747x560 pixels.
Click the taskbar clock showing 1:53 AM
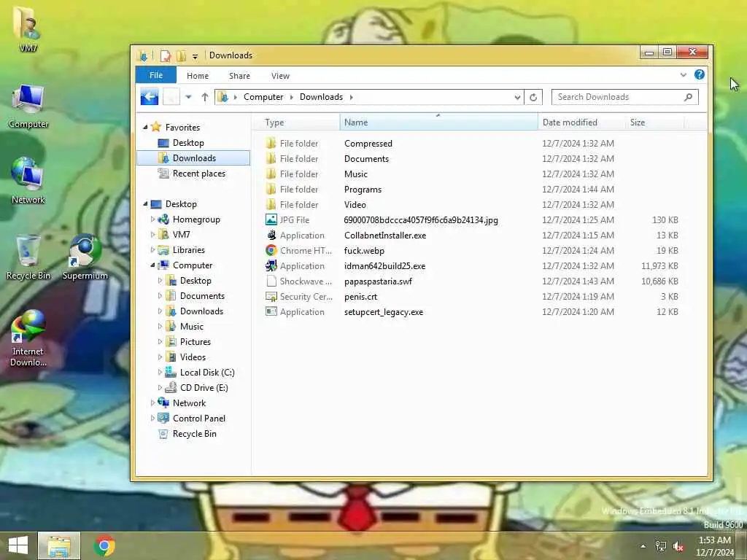point(715,546)
